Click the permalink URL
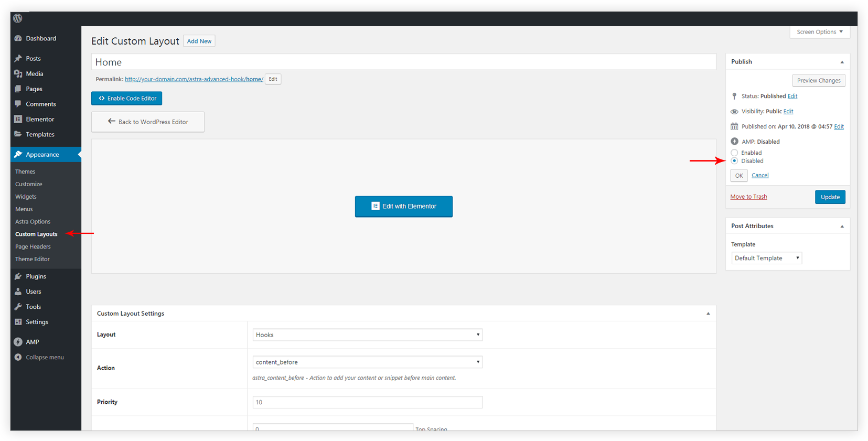This screenshot has height=441, width=868. click(x=194, y=79)
